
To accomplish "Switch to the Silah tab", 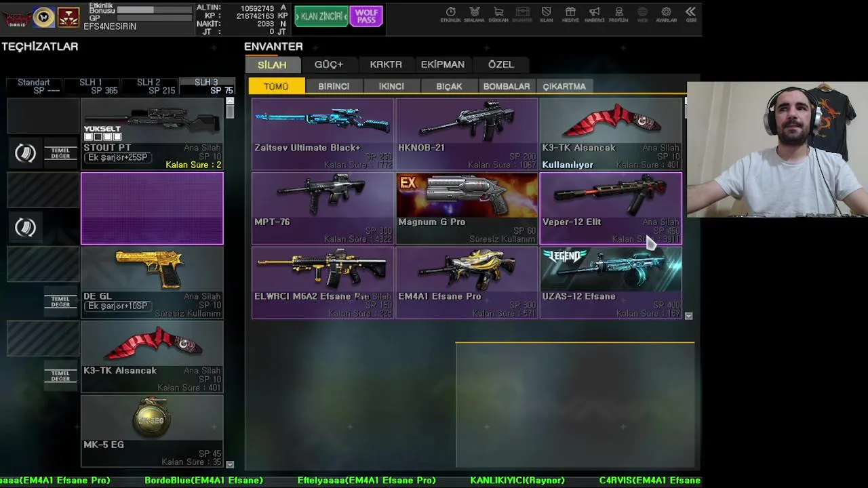I will coord(272,65).
